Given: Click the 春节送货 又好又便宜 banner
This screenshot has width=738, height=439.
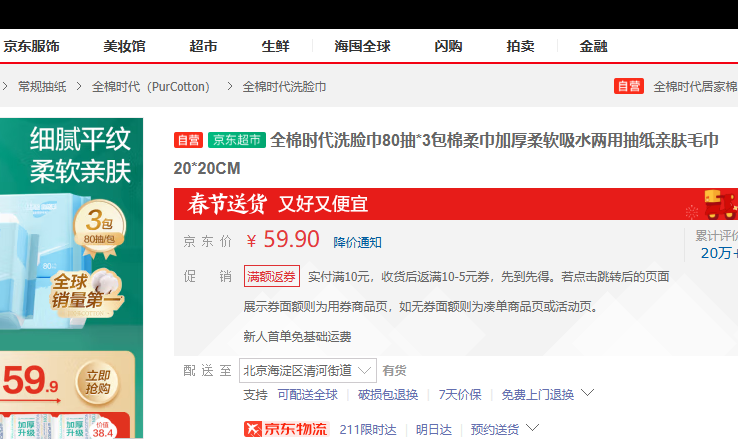Looking at the screenshot, I should [x=456, y=204].
